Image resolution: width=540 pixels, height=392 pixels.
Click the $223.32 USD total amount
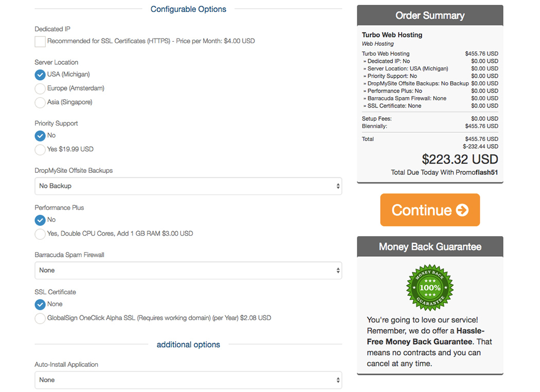(x=460, y=159)
